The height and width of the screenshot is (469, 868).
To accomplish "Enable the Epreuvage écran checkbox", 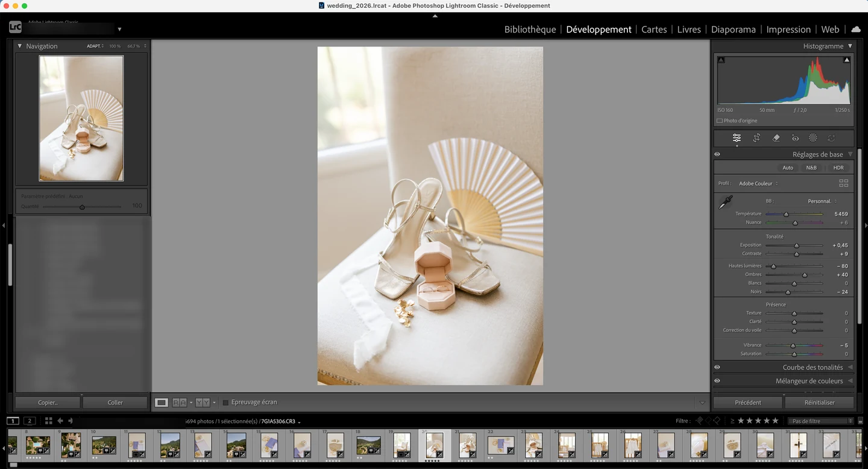I will 225,403.
